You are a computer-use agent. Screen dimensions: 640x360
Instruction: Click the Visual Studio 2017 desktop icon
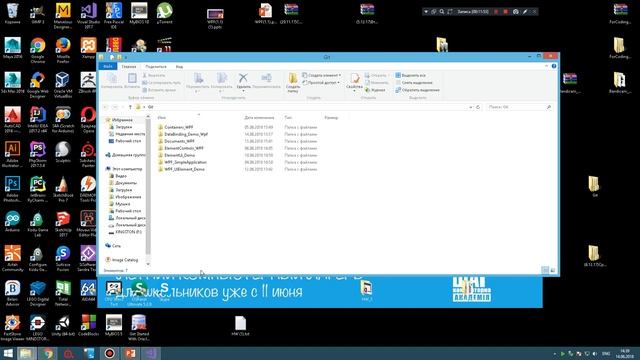tap(88, 16)
